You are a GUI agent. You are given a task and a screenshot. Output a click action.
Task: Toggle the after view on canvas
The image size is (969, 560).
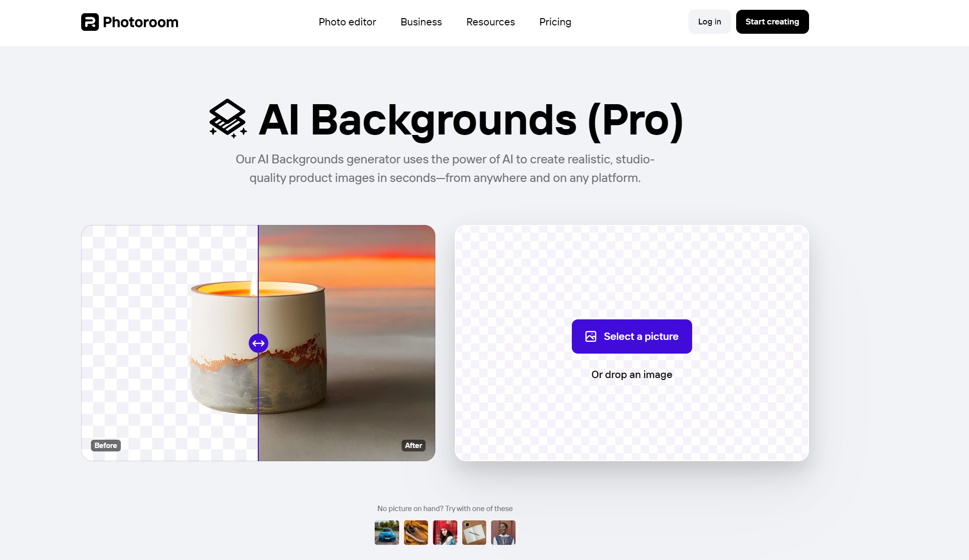(x=412, y=446)
